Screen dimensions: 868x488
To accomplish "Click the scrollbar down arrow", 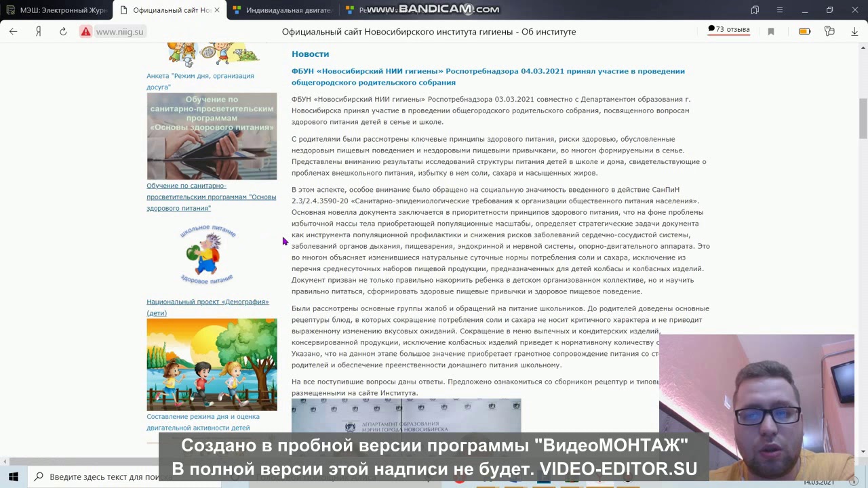I will point(863,451).
